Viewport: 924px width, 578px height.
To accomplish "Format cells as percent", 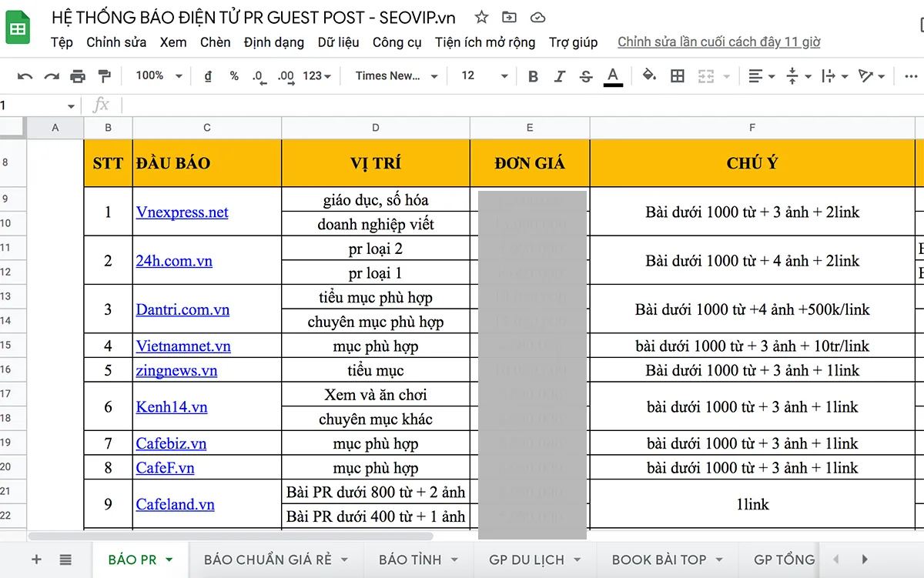I will point(234,76).
